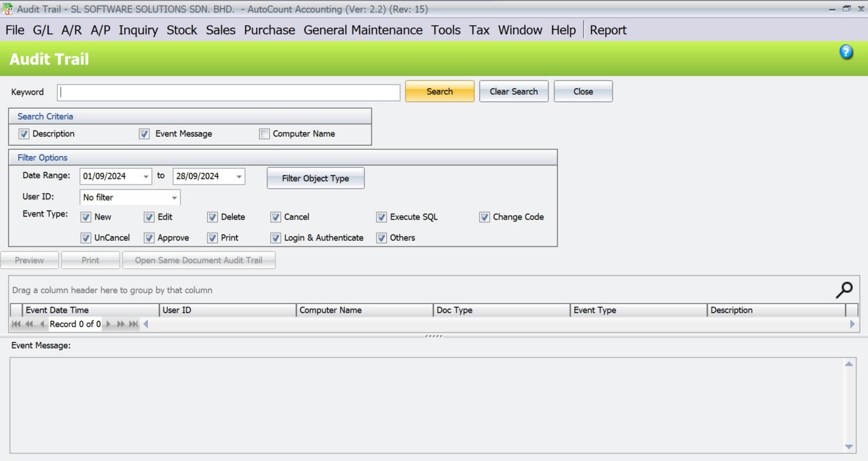Open the Audit Trail help icon
The image size is (868, 461).
tap(846, 51)
